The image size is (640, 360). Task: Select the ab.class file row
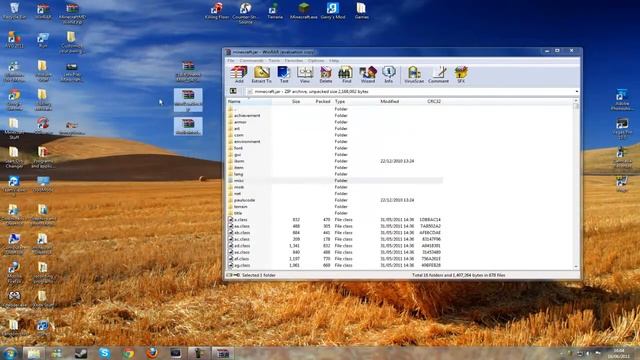coord(335,233)
